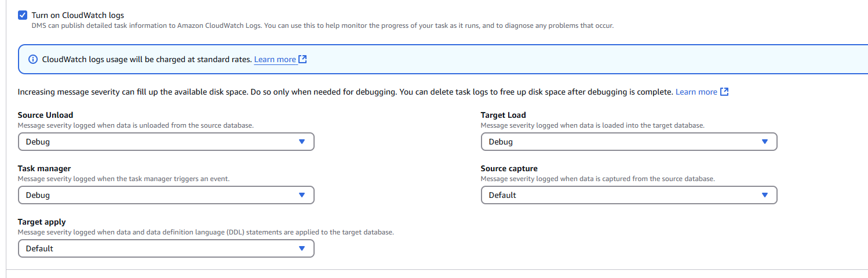Click the blue arrow on Target Load field
Screen dimensions: 868x278
point(764,142)
